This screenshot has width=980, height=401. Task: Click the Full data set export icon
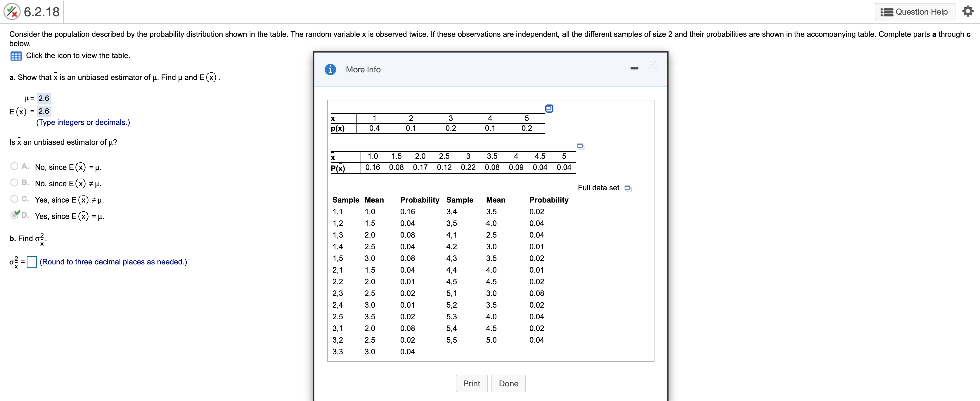[628, 189]
